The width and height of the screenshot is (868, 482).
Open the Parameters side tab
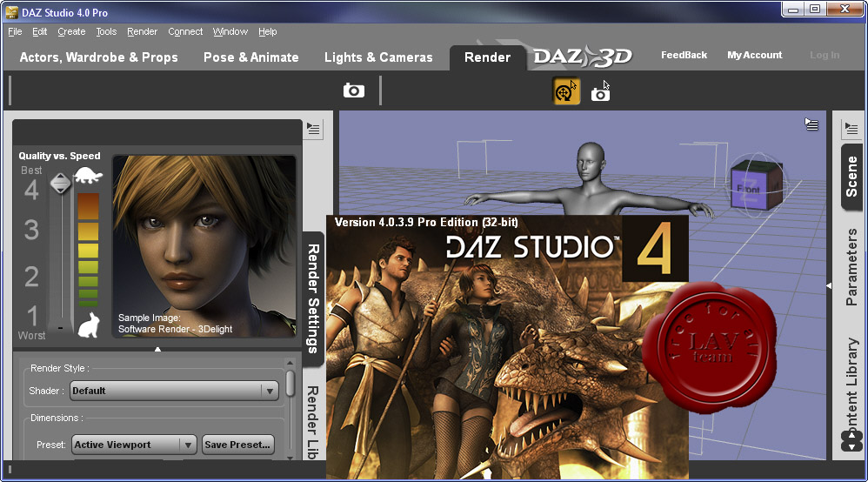851,267
